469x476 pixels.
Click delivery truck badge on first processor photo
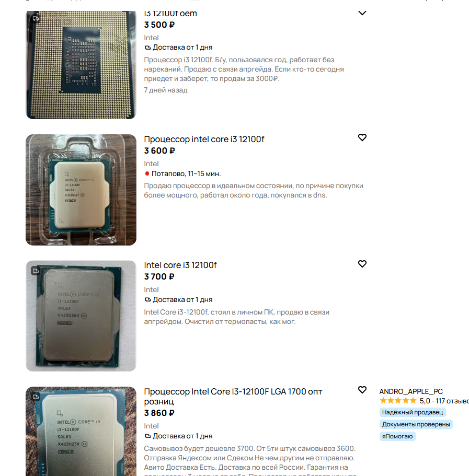tap(36, 19)
